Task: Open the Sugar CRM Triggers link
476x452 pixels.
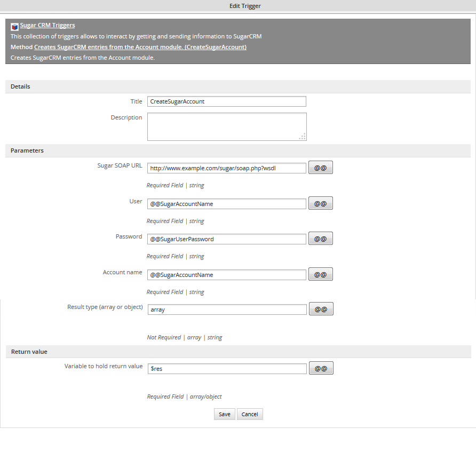Action: point(47,25)
